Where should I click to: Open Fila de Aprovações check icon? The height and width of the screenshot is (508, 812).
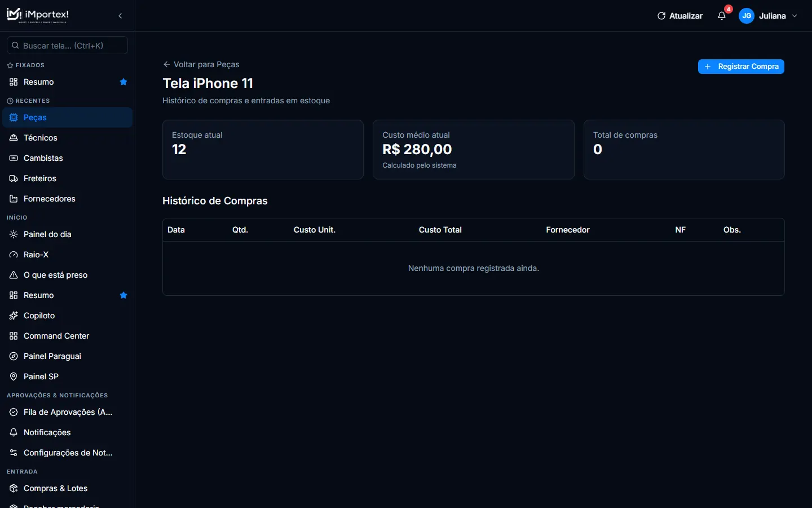[x=14, y=412]
